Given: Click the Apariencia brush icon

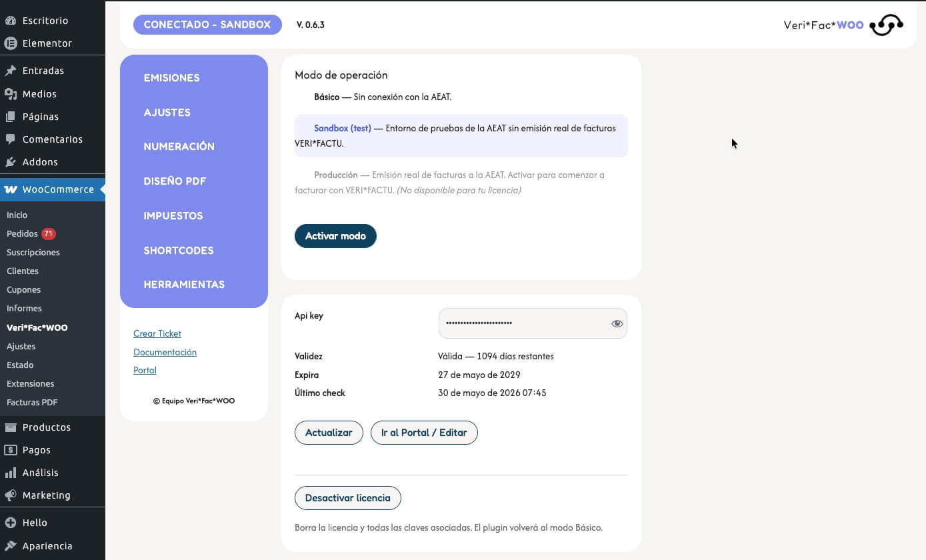Looking at the screenshot, I should click(x=11, y=546).
